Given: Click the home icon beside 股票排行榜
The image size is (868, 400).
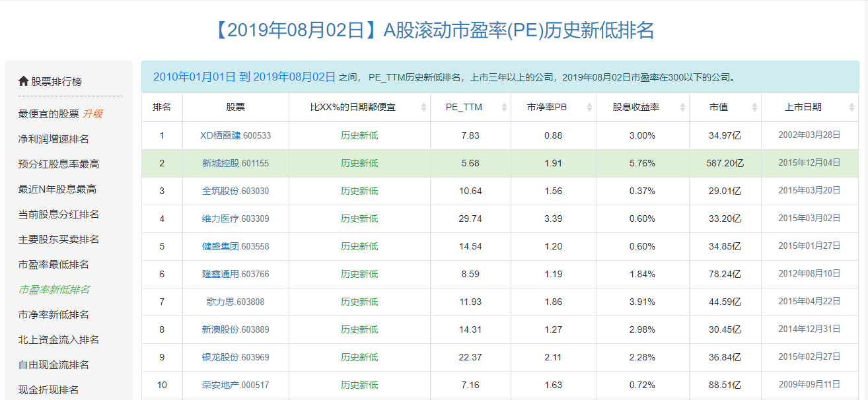Looking at the screenshot, I should [x=23, y=81].
